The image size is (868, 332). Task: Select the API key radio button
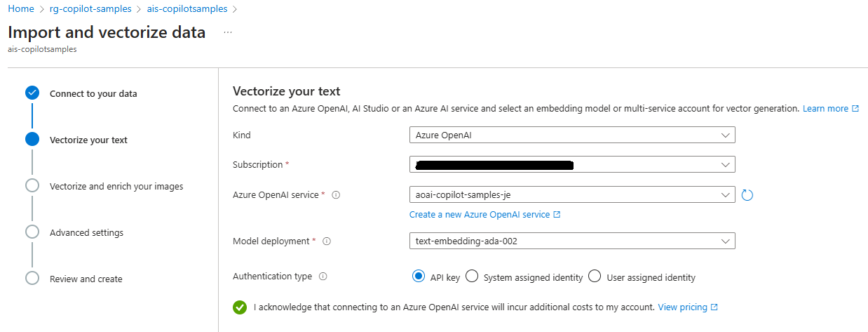click(419, 277)
